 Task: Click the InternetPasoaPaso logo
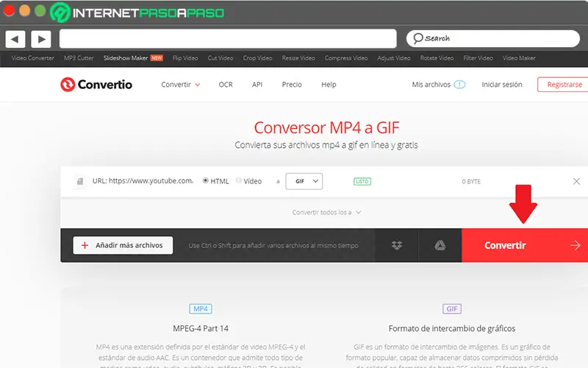[137, 13]
